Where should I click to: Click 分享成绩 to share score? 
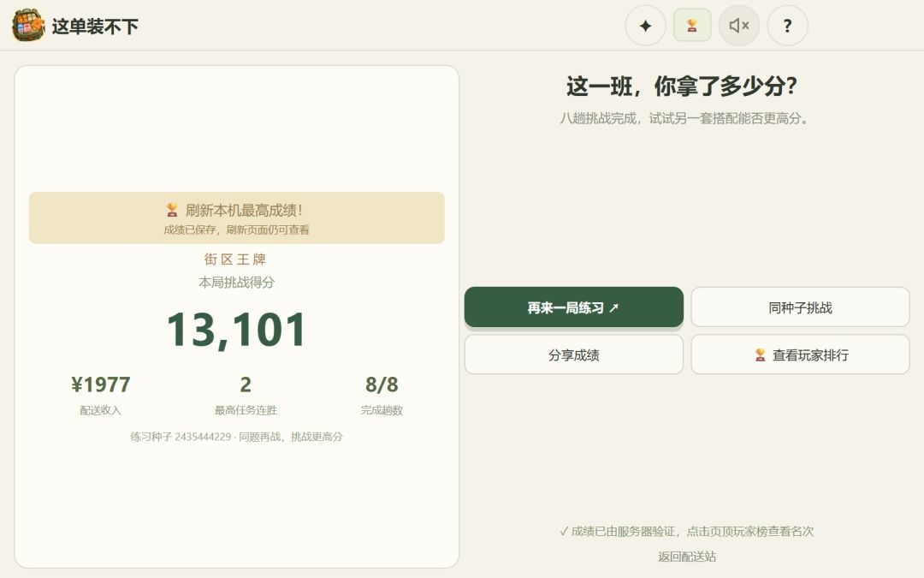coord(573,355)
